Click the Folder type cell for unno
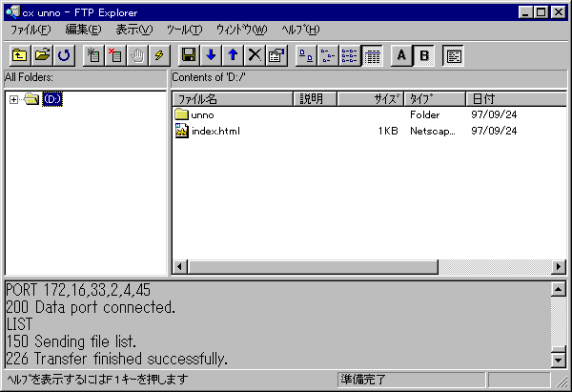 (424, 114)
